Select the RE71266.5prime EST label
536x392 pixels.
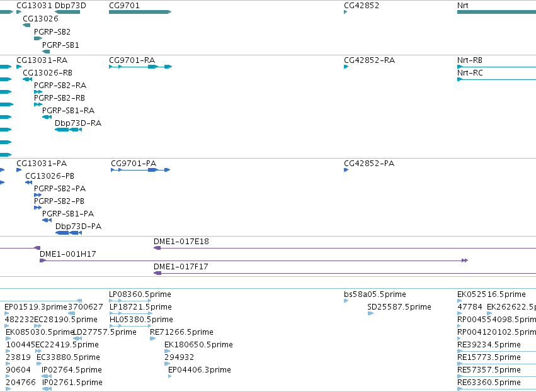[181, 333]
